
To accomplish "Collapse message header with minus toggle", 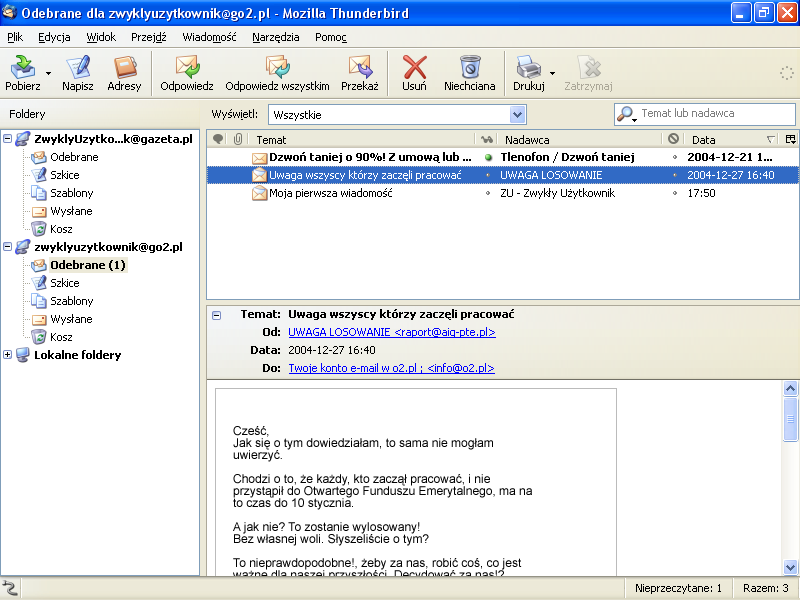I will pyautogui.click(x=217, y=315).
